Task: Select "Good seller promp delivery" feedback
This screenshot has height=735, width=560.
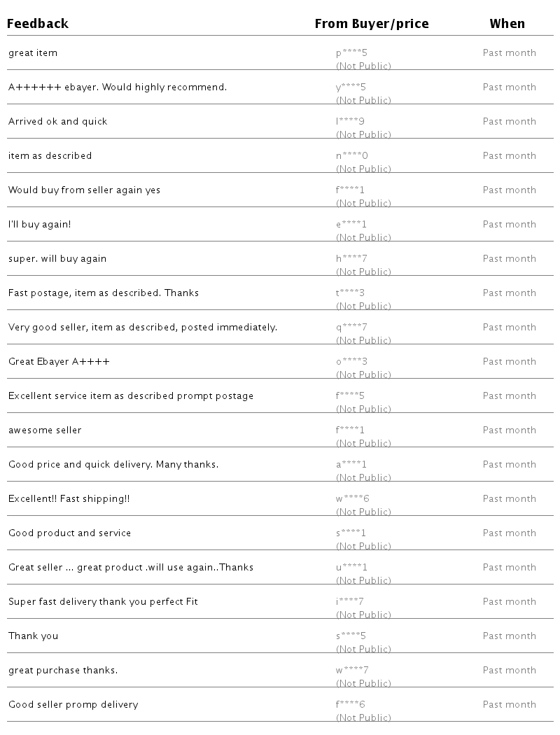Action: pos(73,705)
